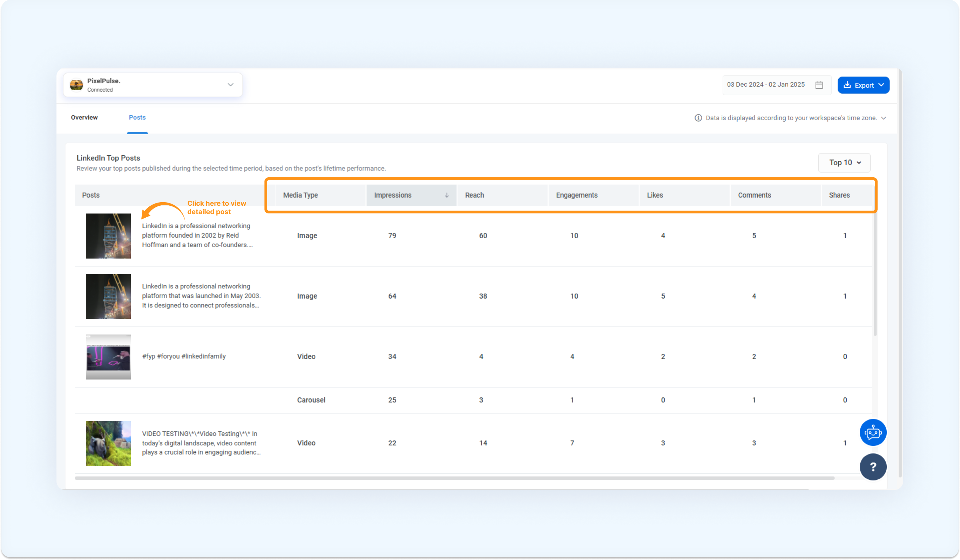960x560 pixels.
Task: Click the PixelPulse account avatar
Action: [x=76, y=85]
